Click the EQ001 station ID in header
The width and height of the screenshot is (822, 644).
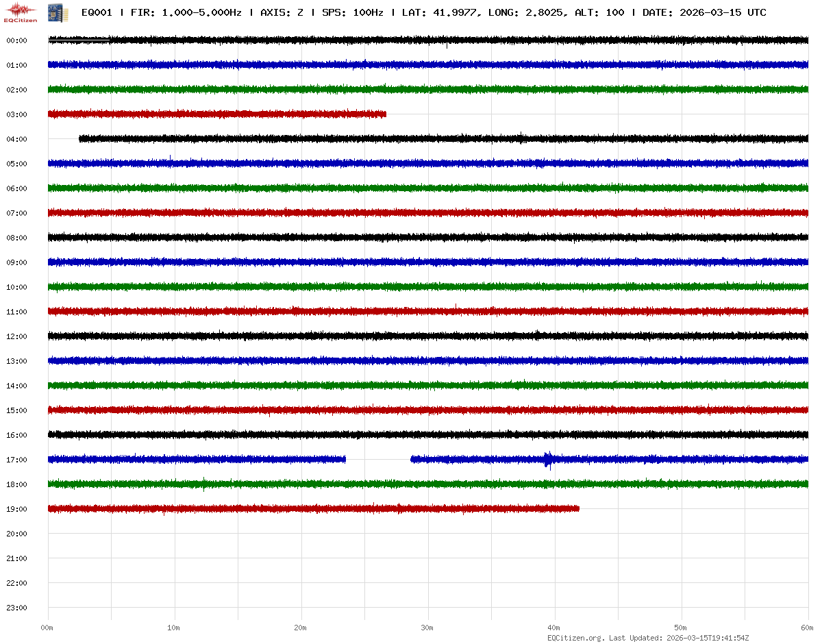(97, 12)
